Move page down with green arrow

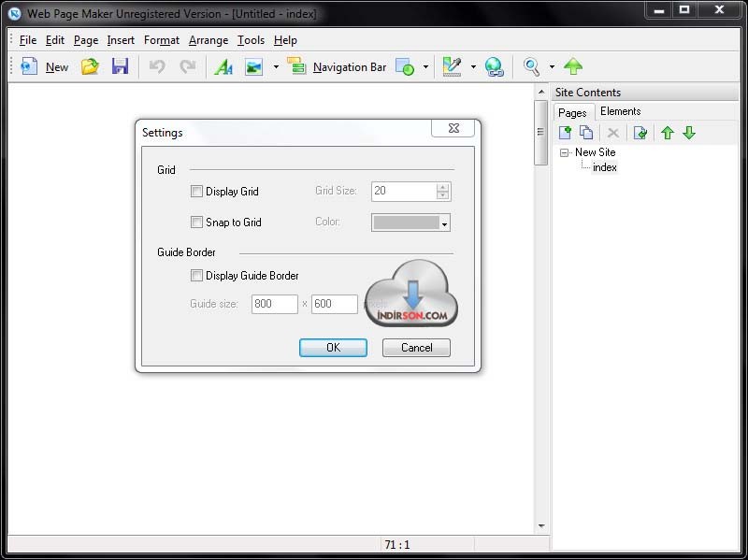[689, 133]
